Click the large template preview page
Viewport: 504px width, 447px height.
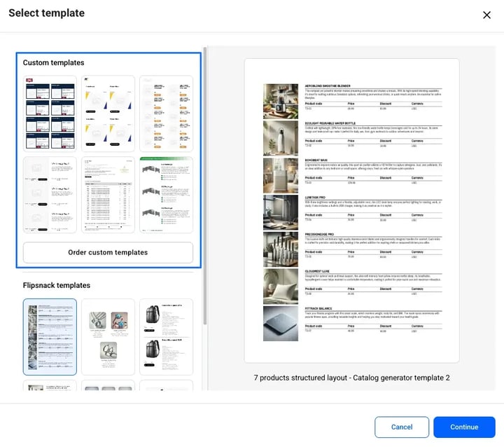351,211
